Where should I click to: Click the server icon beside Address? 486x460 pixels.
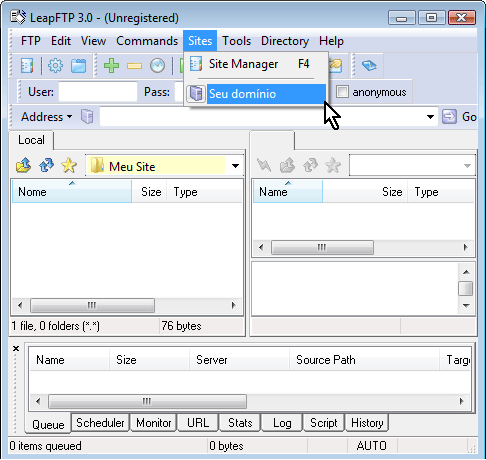tap(87, 117)
